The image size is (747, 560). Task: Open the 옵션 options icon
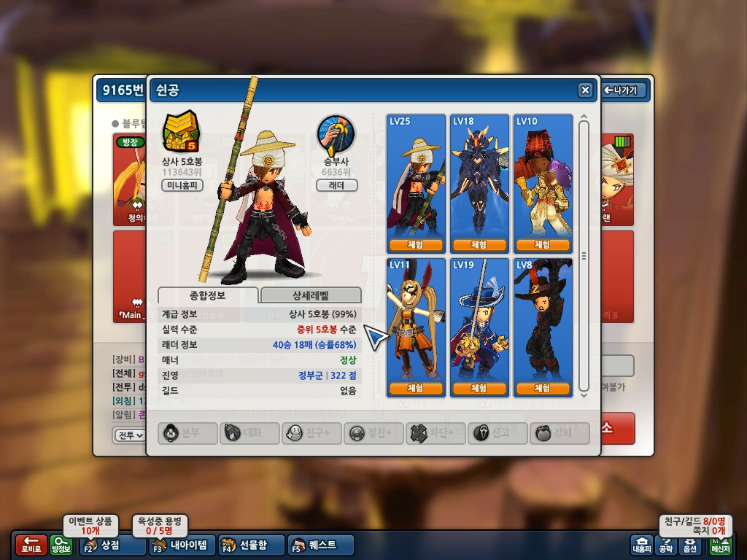pyautogui.click(x=690, y=545)
